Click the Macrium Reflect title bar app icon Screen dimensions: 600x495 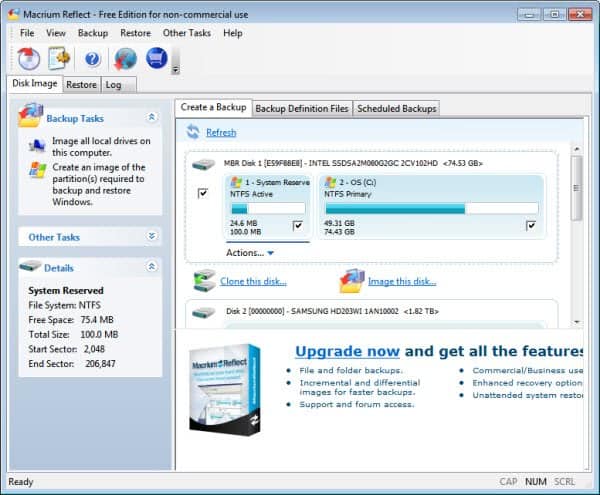[x=14, y=15]
